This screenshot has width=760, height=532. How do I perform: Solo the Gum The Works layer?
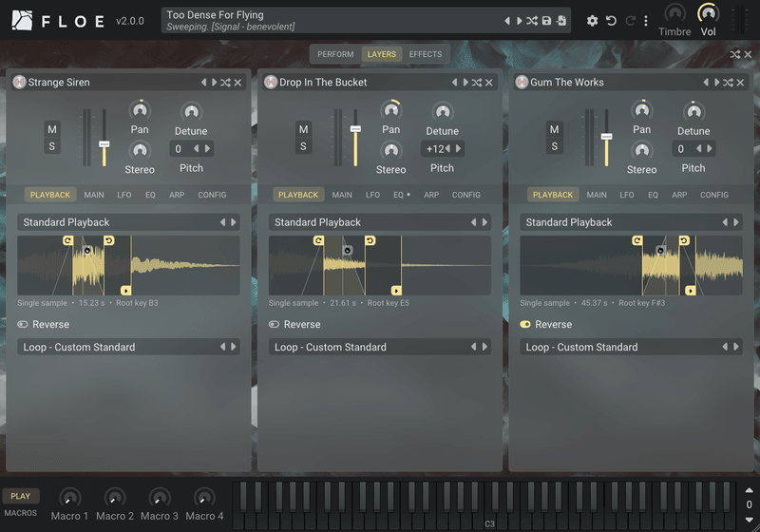coord(555,146)
